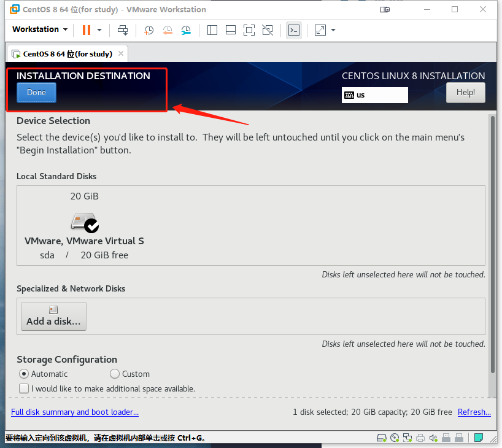Click the 'Local Standard Disks' label
The image size is (502, 448).
point(56,176)
